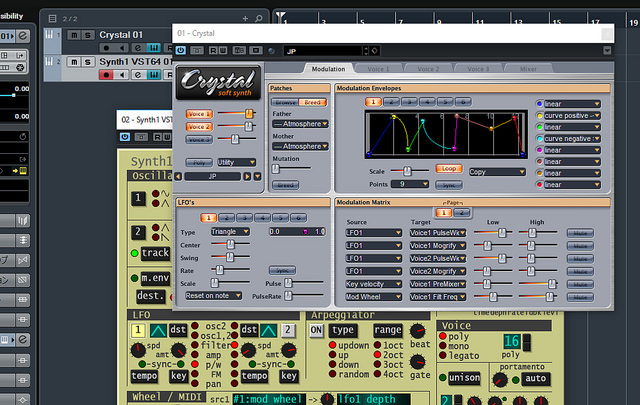Click the read automation R icon in Crystal plugin header

213,51
